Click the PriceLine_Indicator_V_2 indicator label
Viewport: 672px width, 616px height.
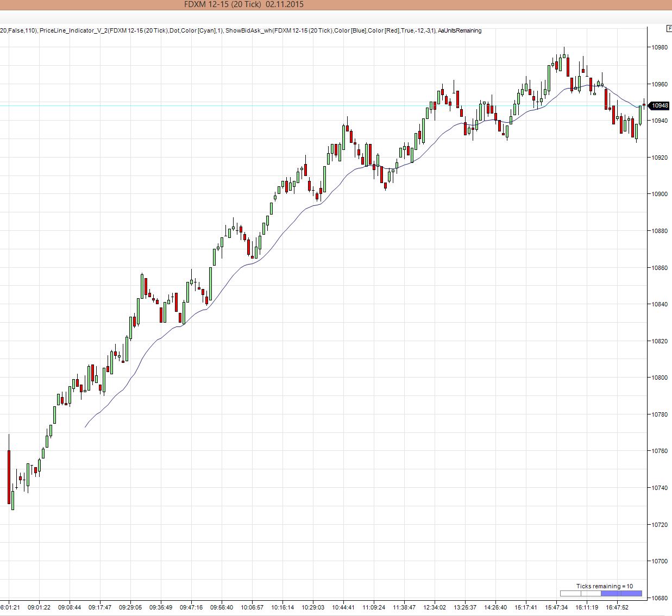131,30
